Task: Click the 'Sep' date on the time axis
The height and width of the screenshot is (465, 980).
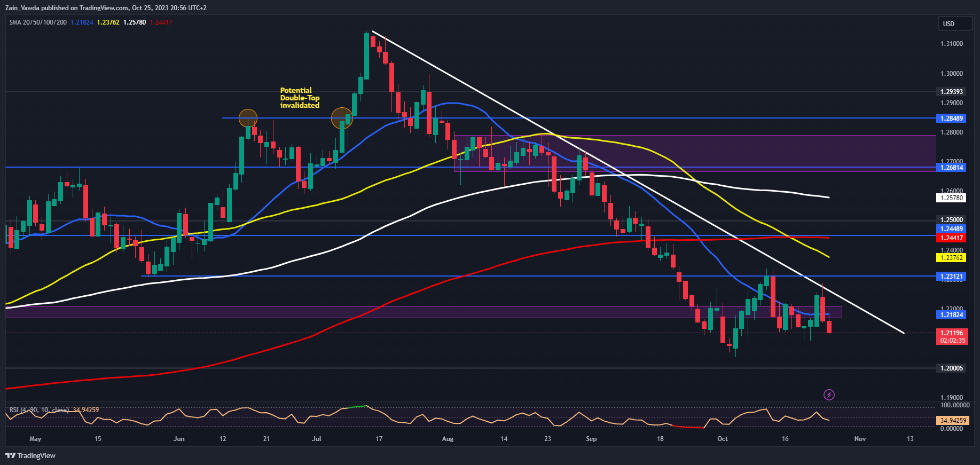Action: coord(591,439)
